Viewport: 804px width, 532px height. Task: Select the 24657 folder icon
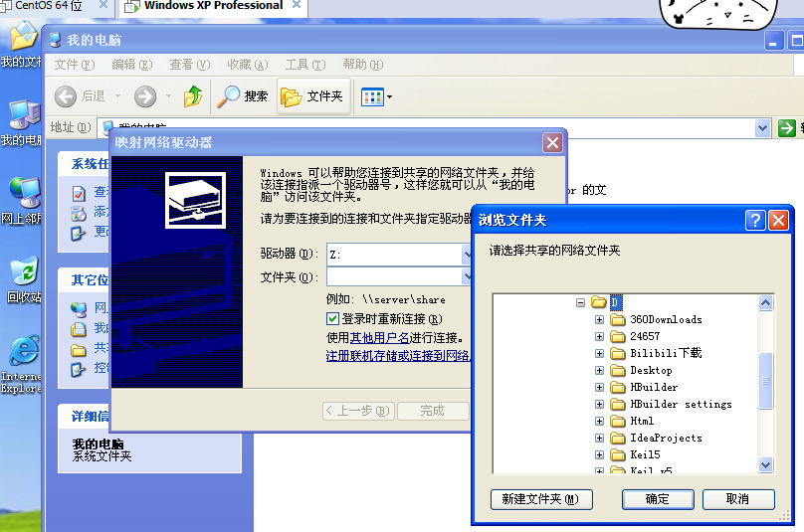point(618,337)
